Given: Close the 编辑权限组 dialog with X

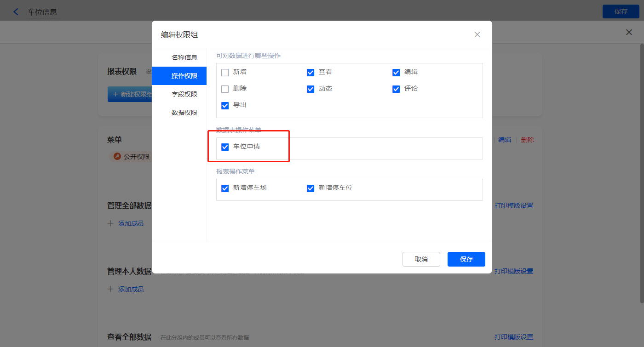Looking at the screenshot, I should [x=477, y=34].
